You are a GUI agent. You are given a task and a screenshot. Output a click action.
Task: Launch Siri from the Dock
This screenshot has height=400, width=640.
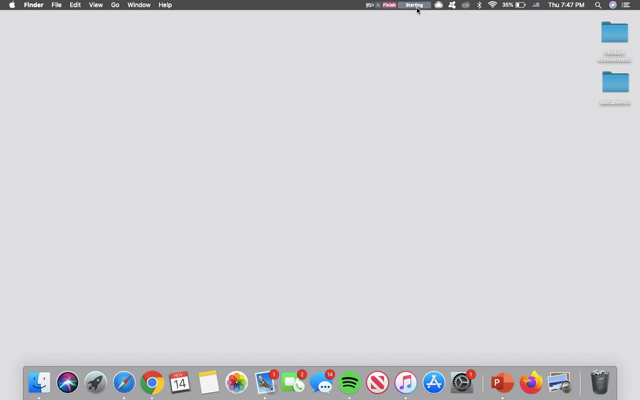67,382
